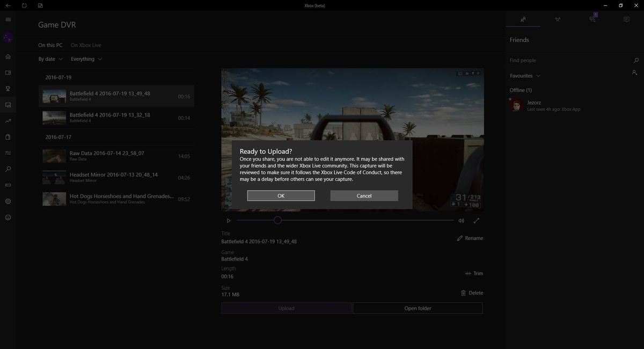Switch to the 'On Xbox Live' tab
Image resolution: width=644 pixels, height=349 pixels.
point(85,45)
